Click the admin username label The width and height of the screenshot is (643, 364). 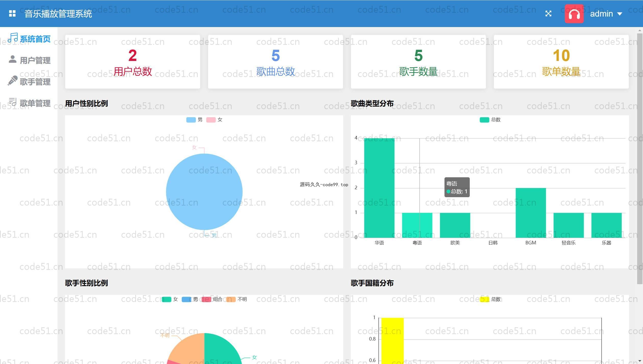(x=601, y=14)
